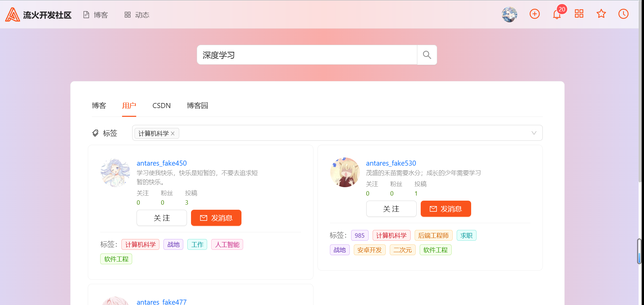
Task: Send a message to antares_fake450
Action: point(216,218)
